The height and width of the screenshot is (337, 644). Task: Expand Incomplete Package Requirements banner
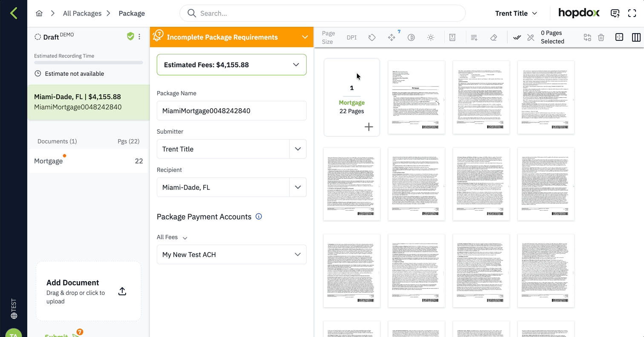point(305,37)
